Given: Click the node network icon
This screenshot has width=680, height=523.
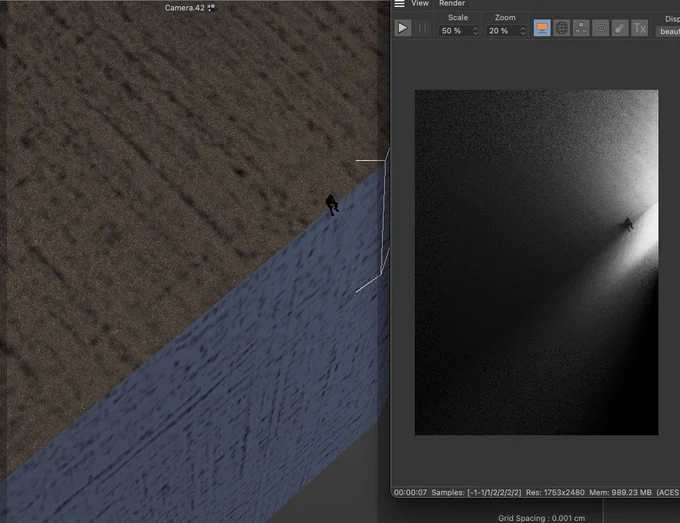Looking at the screenshot, I should (581, 28).
